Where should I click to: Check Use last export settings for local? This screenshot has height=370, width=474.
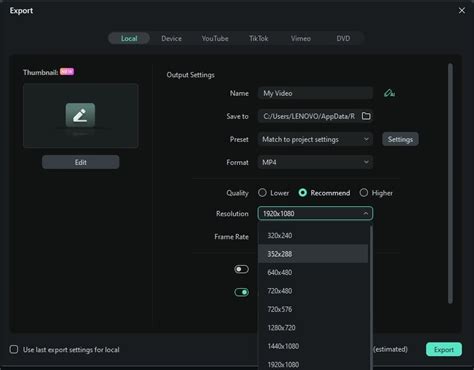pyautogui.click(x=14, y=349)
